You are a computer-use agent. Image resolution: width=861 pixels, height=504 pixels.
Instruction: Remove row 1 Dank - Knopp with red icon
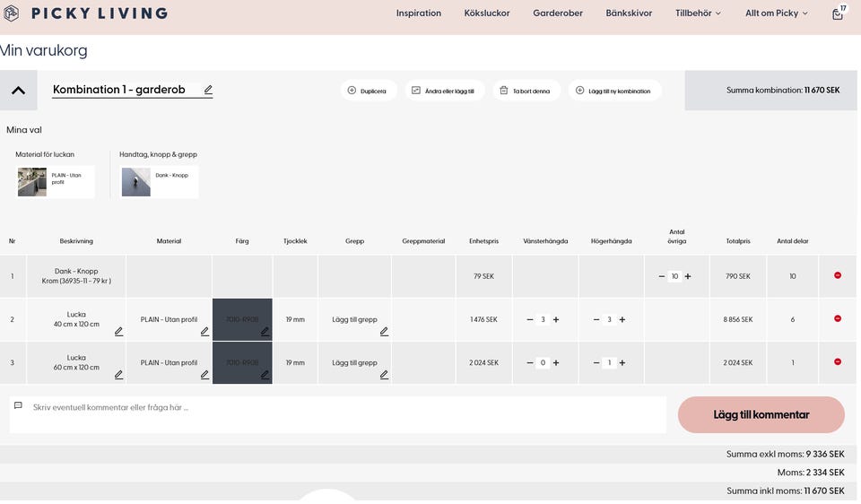click(838, 276)
